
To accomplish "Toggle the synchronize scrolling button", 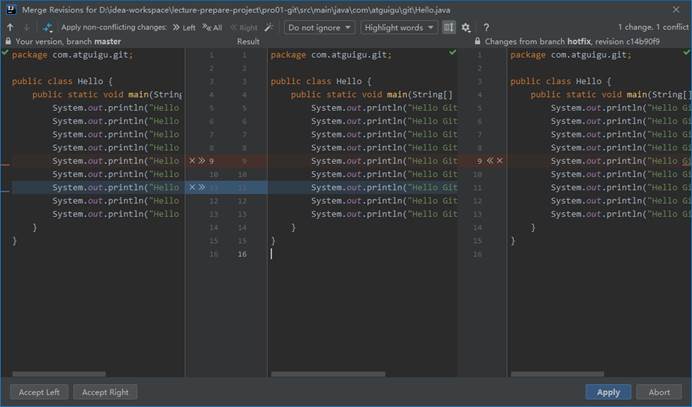I will click(449, 28).
